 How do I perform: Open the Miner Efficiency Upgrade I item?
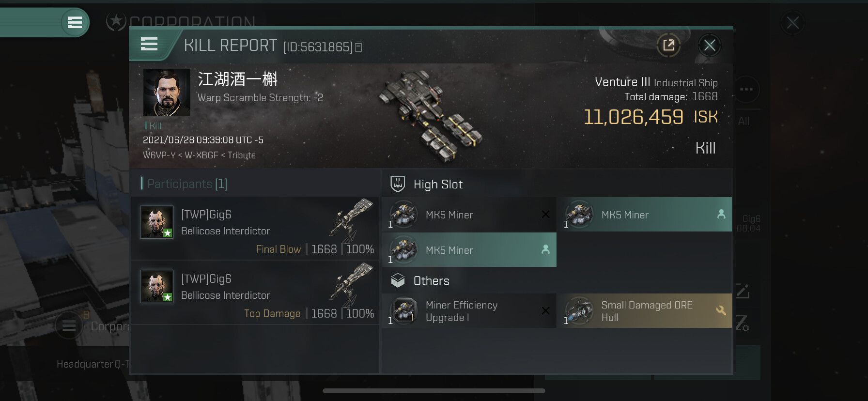tap(469, 311)
